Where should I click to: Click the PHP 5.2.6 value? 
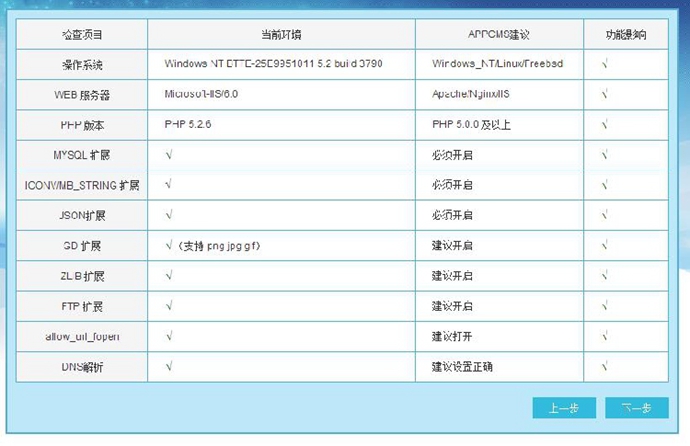point(188,124)
